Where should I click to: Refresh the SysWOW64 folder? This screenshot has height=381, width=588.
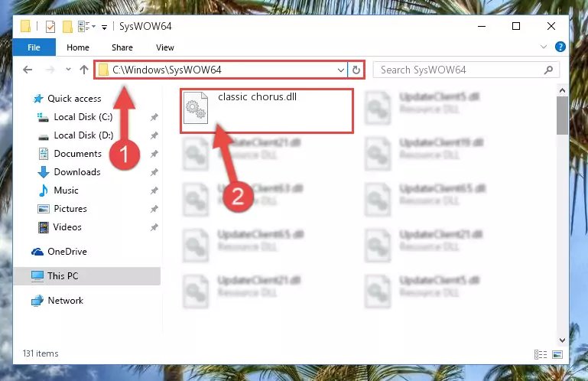point(356,70)
